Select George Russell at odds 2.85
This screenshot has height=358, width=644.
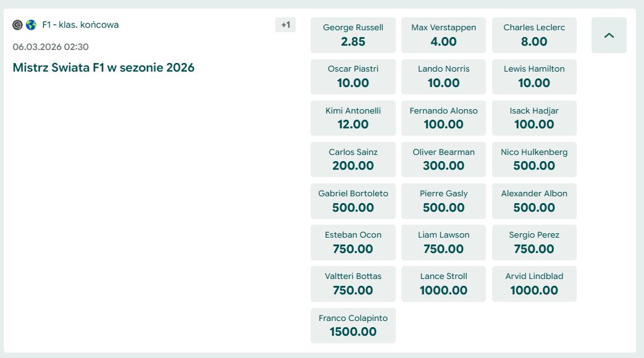353,35
